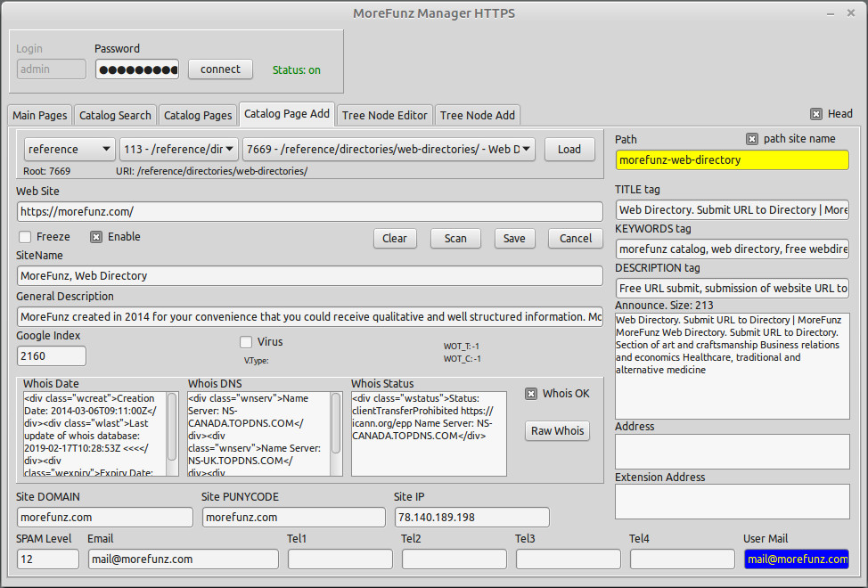The image size is (868, 588).
Task: Save the catalog page
Action: click(514, 239)
